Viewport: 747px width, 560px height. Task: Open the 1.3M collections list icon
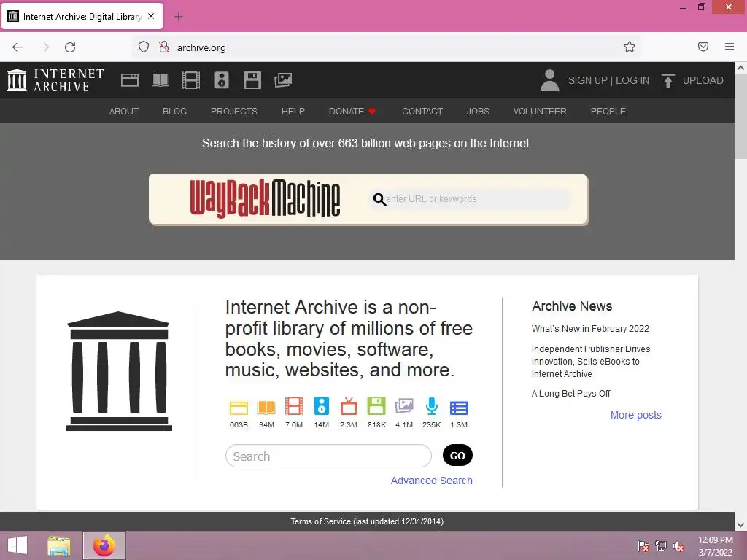460,408
